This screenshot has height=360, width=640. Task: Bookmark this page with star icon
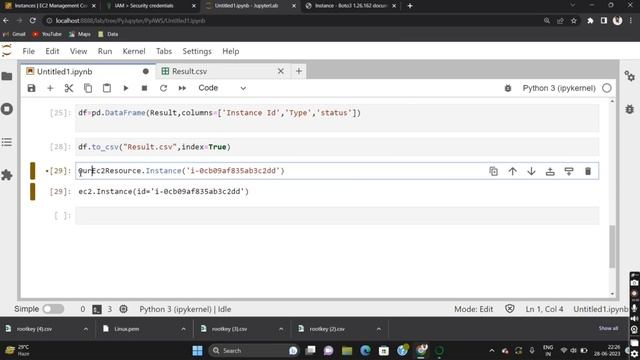[573, 20]
